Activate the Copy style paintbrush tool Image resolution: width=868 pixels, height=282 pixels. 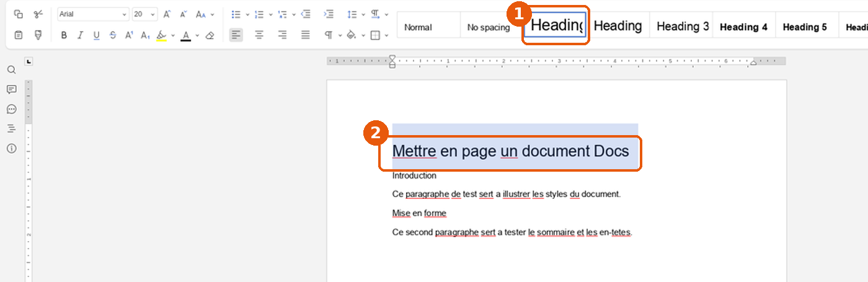38,35
